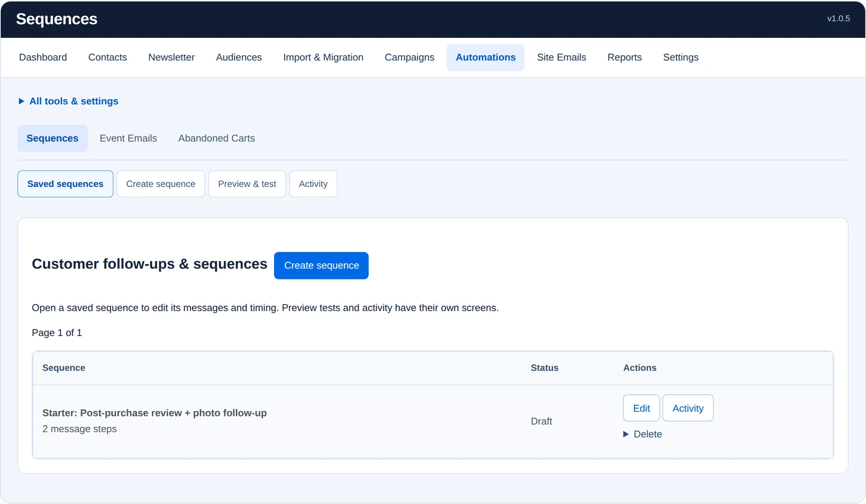Click the Actions column header

(x=640, y=368)
